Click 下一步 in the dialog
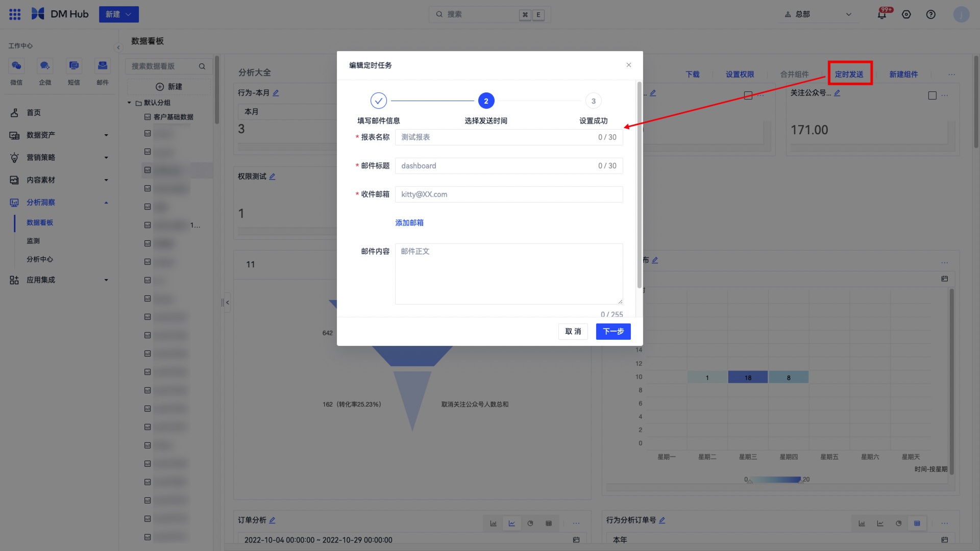The width and height of the screenshot is (980, 551). click(614, 332)
